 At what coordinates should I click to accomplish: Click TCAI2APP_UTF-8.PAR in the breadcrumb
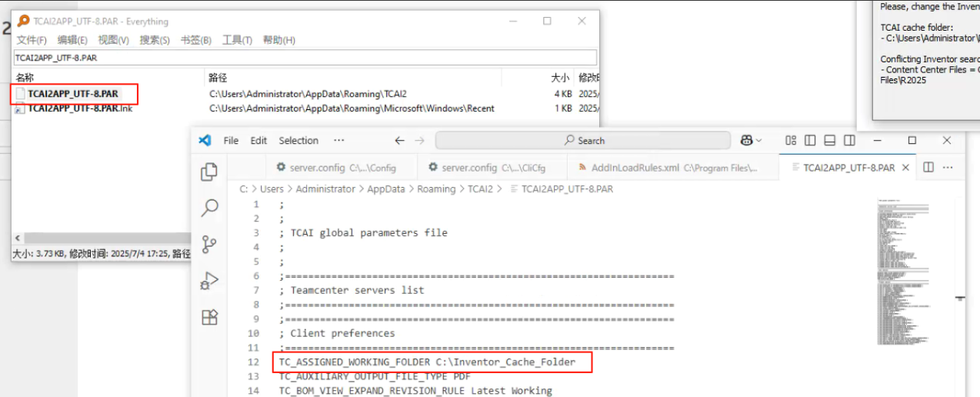(x=567, y=188)
